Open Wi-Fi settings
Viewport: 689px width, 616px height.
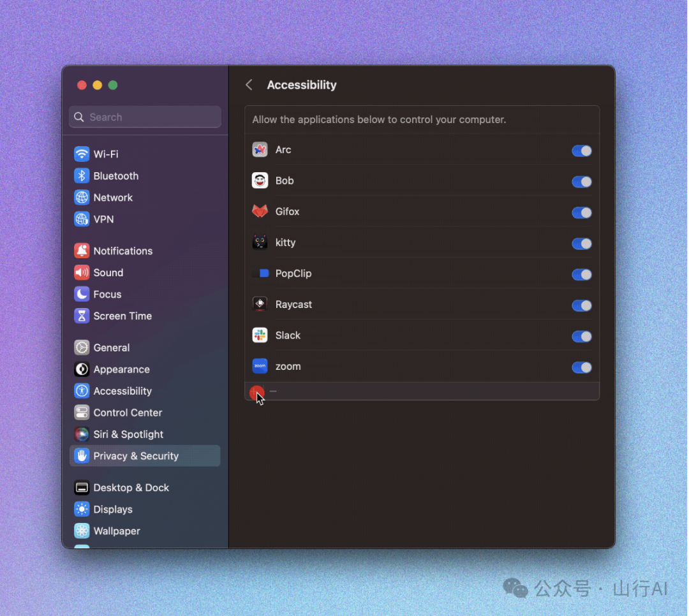145,154
